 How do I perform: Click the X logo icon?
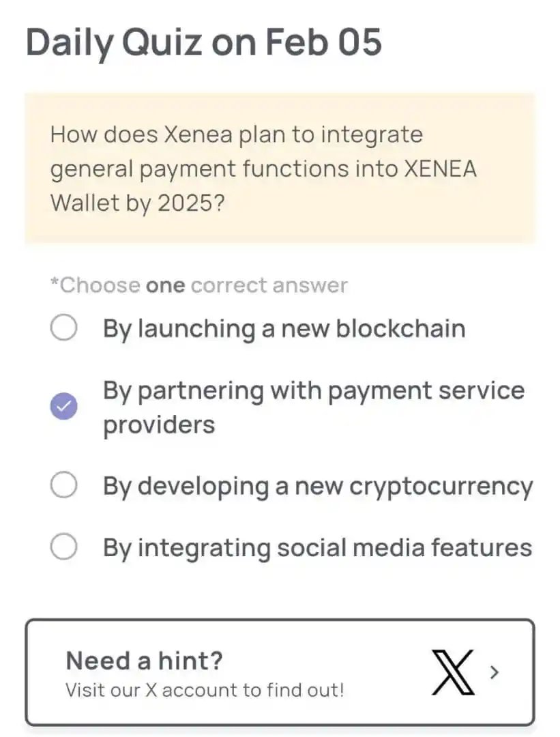pos(453,673)
